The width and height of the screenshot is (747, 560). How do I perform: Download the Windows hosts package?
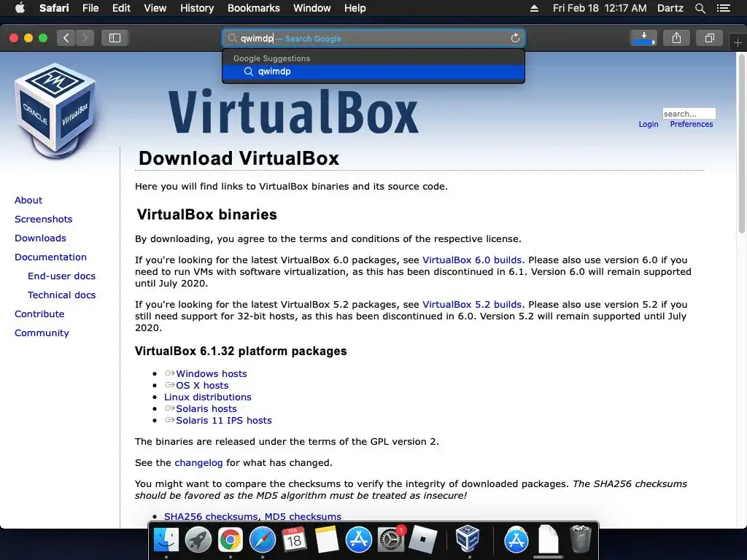point(212,374)
